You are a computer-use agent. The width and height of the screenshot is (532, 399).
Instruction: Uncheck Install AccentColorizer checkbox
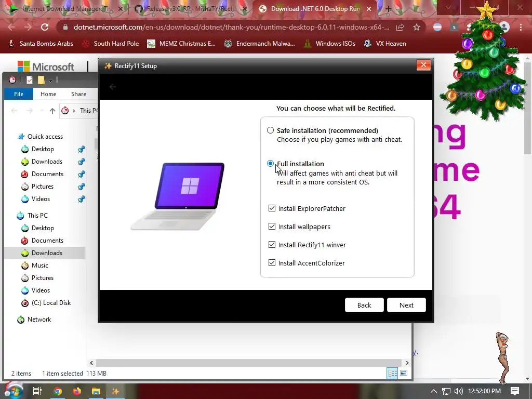click(272, 262)
